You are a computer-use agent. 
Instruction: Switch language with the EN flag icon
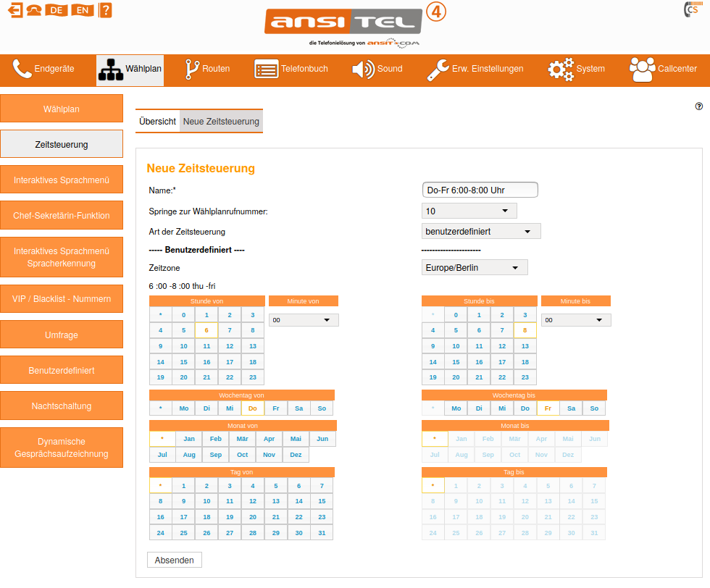(x=83, y=10)
